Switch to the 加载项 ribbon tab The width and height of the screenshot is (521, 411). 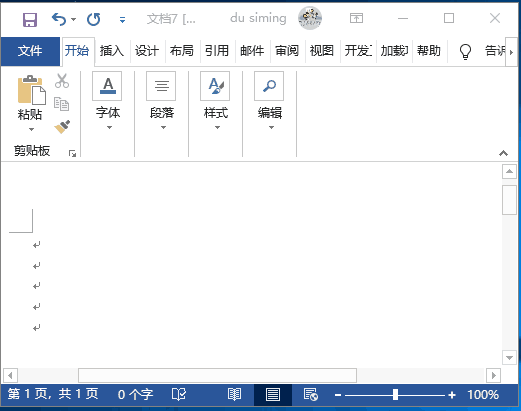coord(394,51)
